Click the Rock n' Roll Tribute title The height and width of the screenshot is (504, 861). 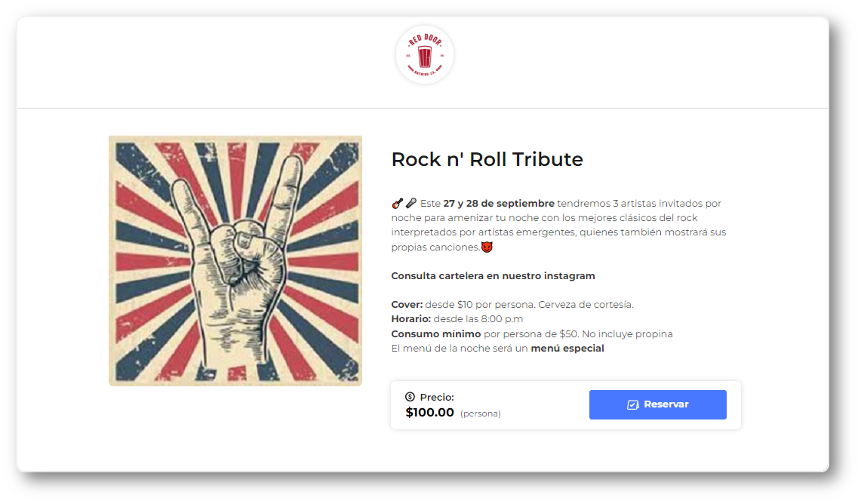click(487, 159)
